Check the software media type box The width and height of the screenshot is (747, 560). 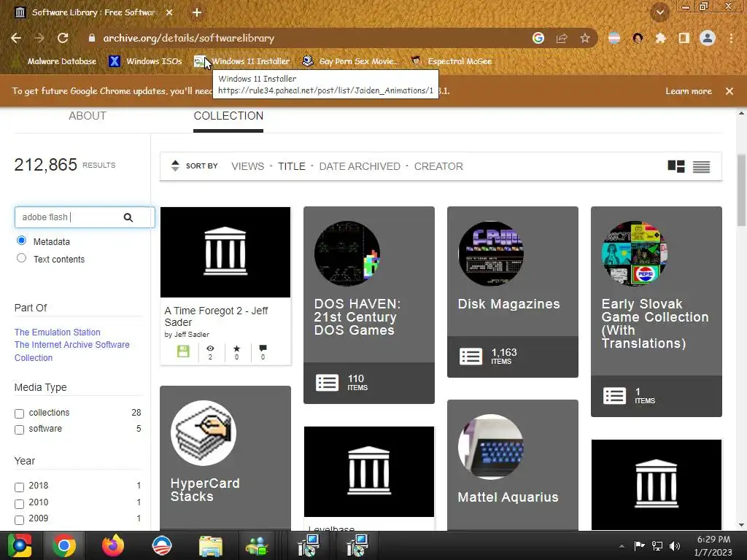19,429
